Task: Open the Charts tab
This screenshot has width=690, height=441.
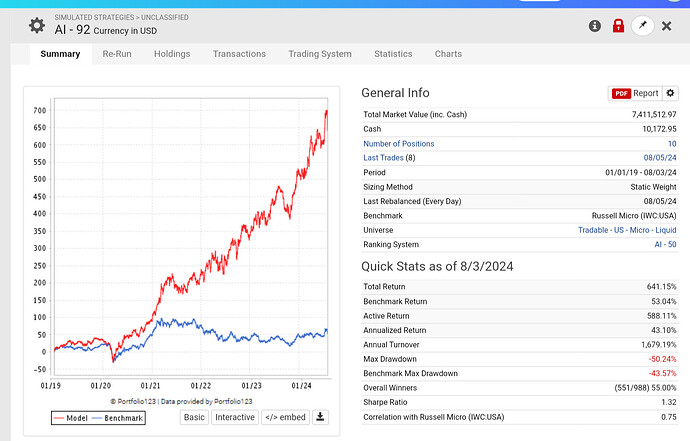Action: [x=448, y=54]
